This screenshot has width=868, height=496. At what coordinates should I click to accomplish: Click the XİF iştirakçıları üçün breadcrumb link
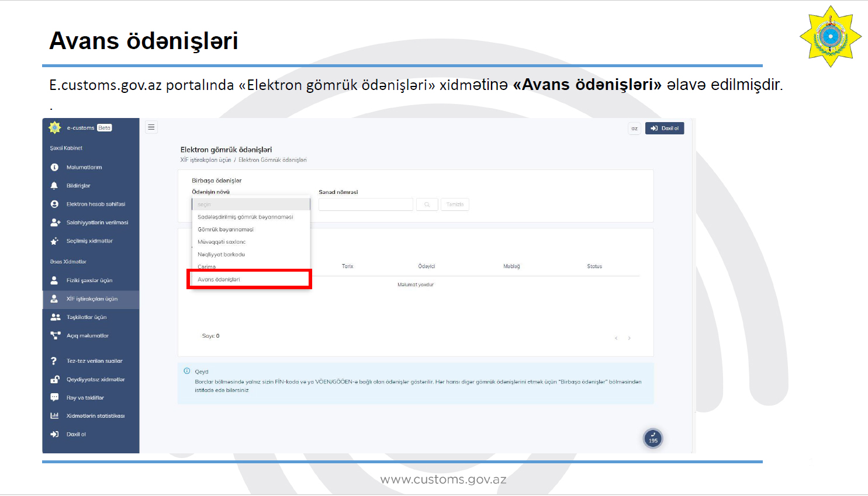click(x=205, y=160)
